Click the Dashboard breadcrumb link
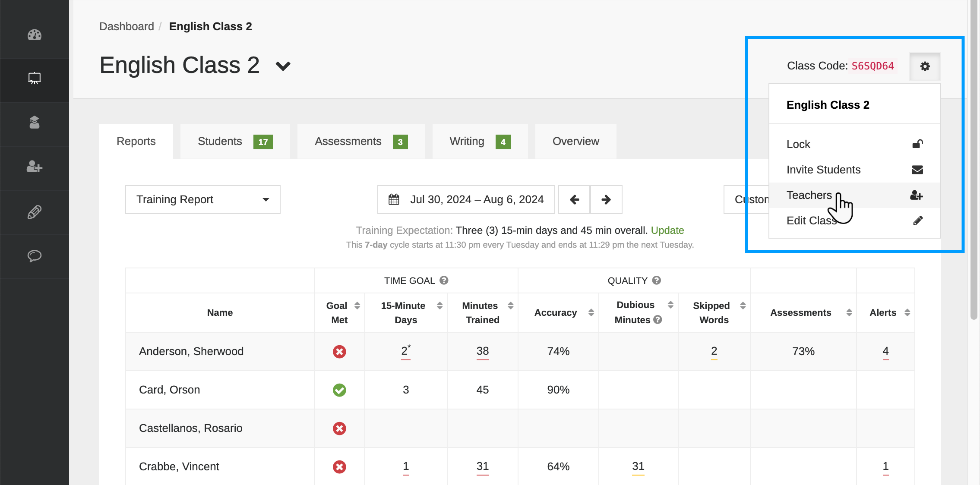This screenshot has width=980, height=485. pyautogui.click(x=126, y=26)
